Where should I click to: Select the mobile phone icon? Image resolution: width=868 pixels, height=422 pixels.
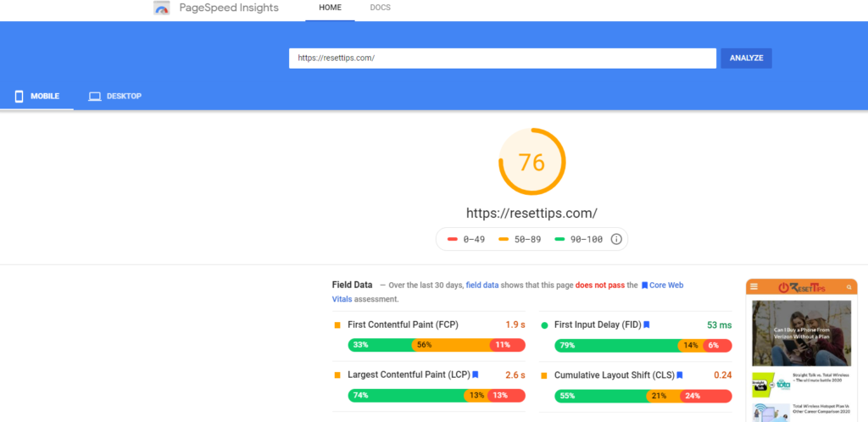coord(19,97)
